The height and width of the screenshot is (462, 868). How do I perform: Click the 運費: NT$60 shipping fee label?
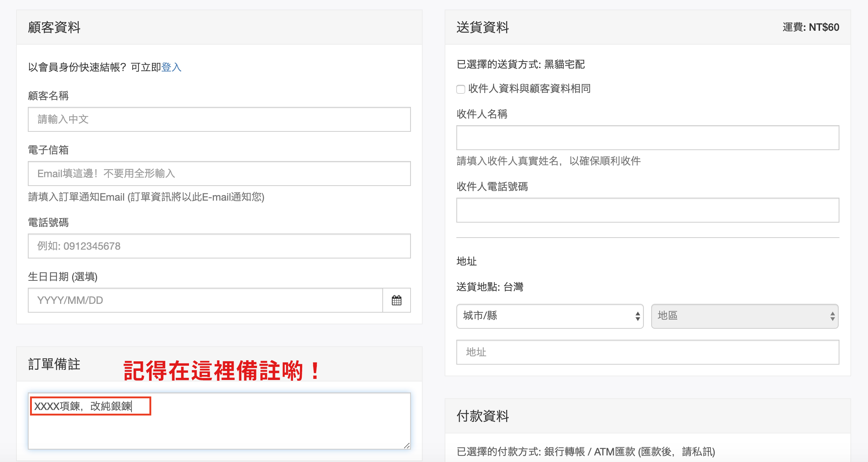coord(810,27)
